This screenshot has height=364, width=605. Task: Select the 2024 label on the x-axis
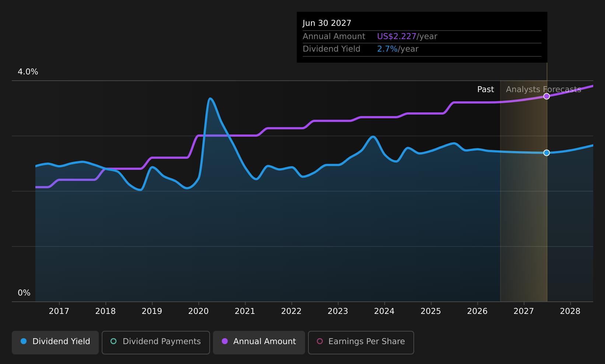384,311
